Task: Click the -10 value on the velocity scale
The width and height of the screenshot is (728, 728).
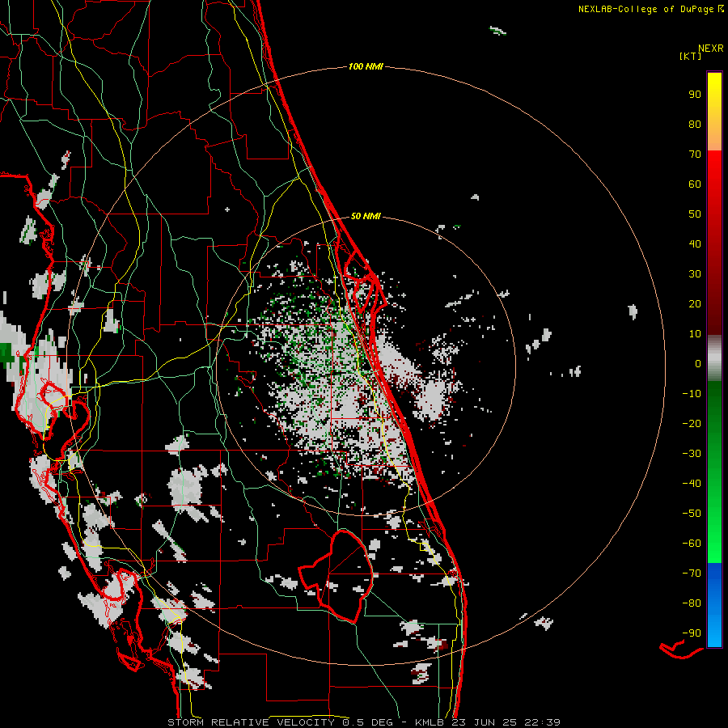Action: 692,394
